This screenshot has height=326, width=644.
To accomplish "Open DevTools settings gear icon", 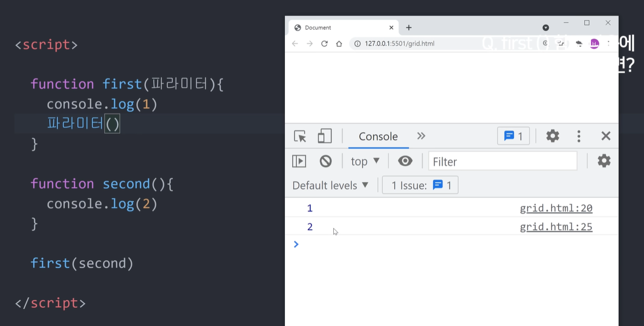I will 553,136.
